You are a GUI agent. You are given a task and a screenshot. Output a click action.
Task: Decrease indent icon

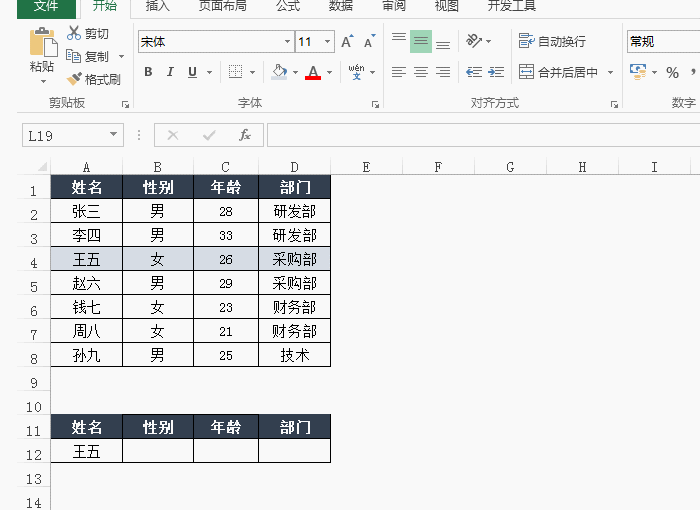pos(474,72)
